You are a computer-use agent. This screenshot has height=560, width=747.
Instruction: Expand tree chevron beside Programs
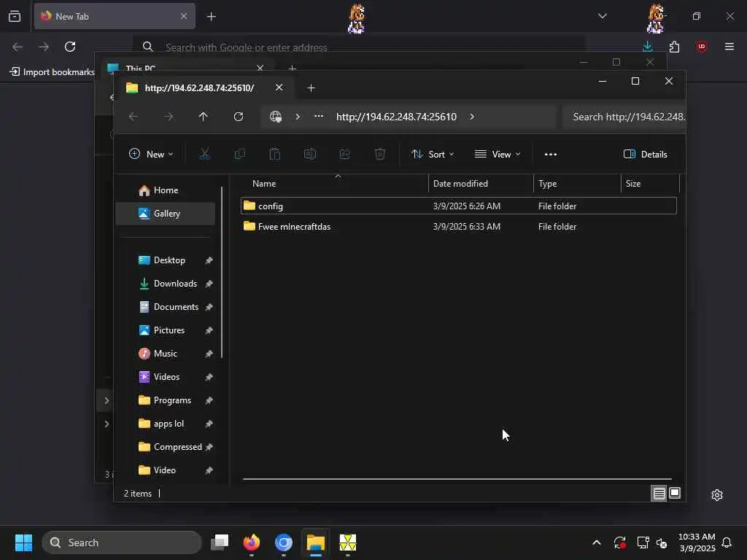(107, 400)
